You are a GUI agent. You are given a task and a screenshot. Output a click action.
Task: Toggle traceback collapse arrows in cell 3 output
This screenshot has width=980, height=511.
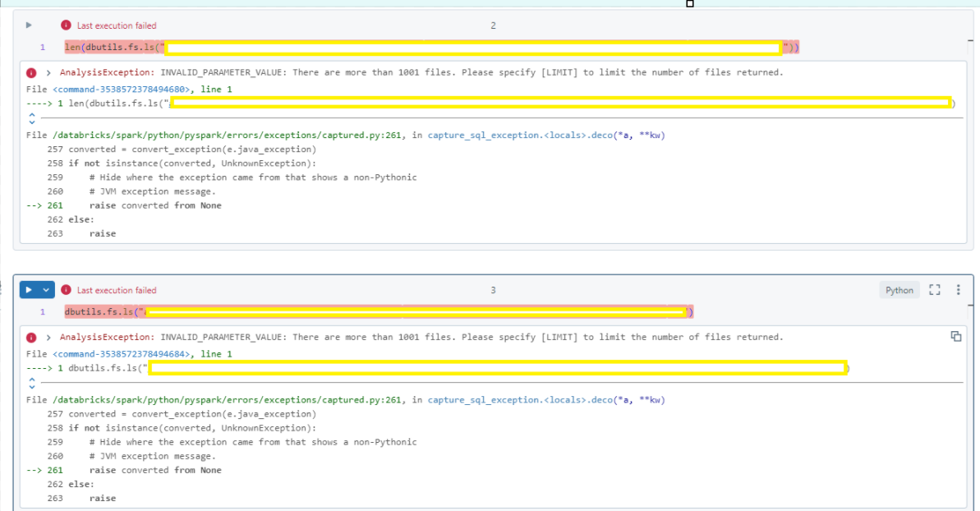(32, 383)
